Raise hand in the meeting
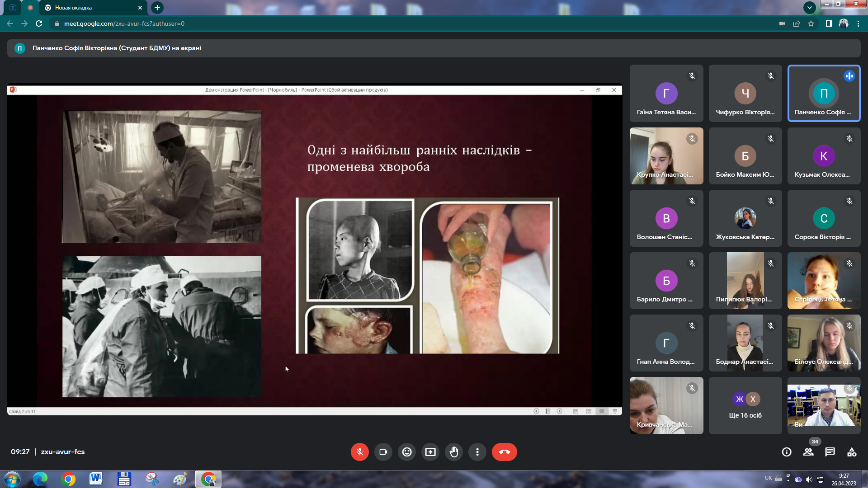Screen dimensions: 868x489 (x=454, y=452)
